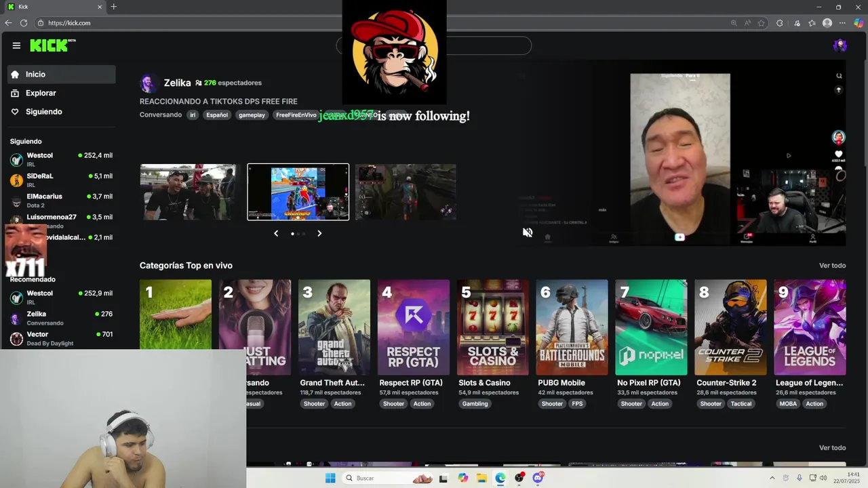
Task: Open a new browser tab
Action: (113, 7)
